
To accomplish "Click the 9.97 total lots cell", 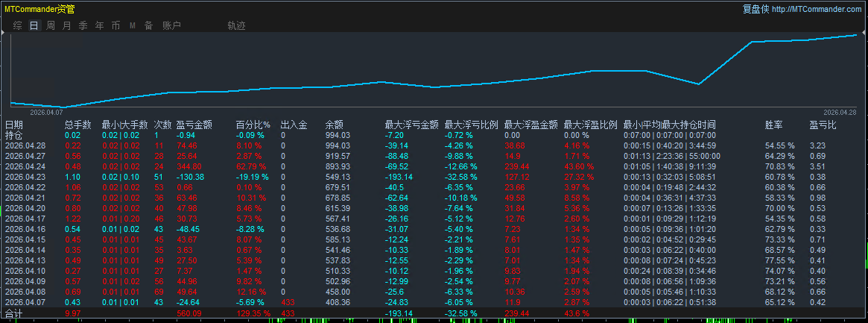I will click(72, 313).
